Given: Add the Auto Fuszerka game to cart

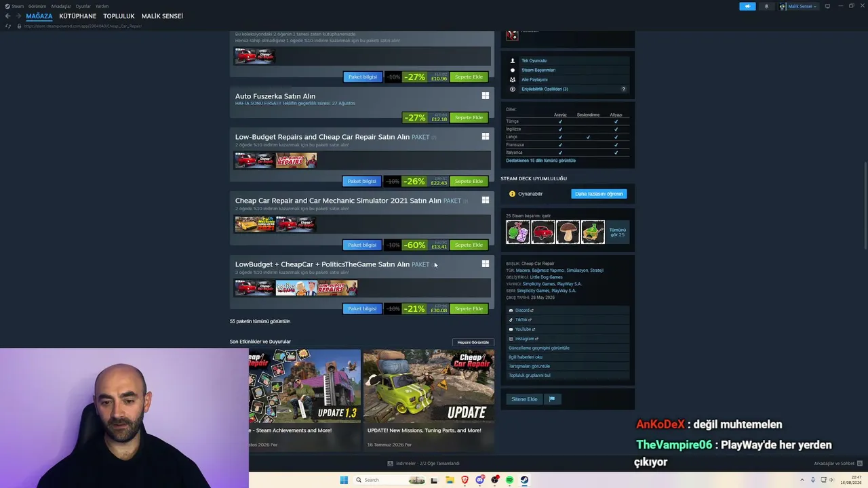Looking at the screenshot, I should (x=469, y=117).
